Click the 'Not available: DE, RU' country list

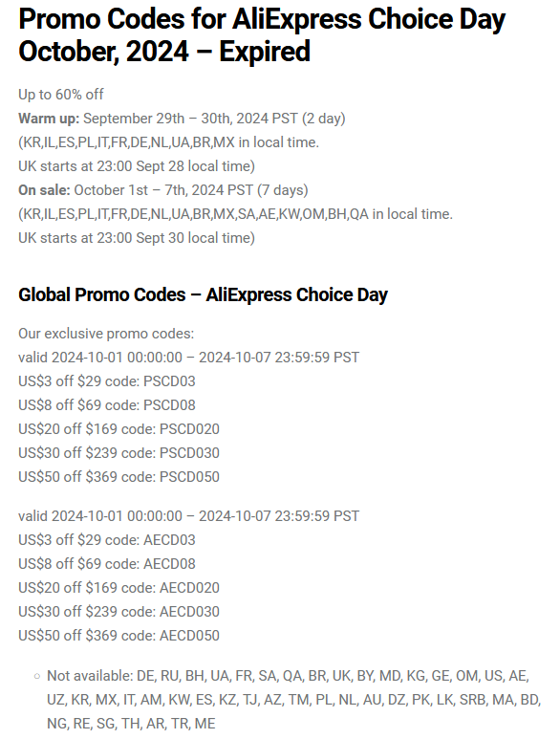294,700
